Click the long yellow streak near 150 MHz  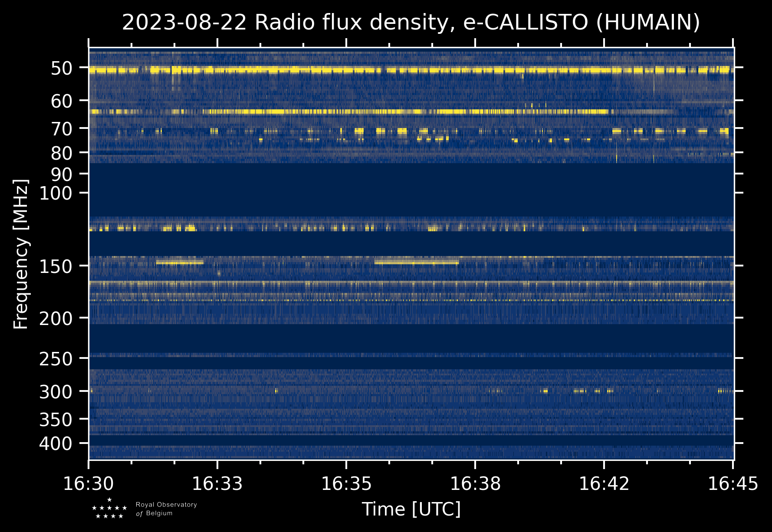416,263
